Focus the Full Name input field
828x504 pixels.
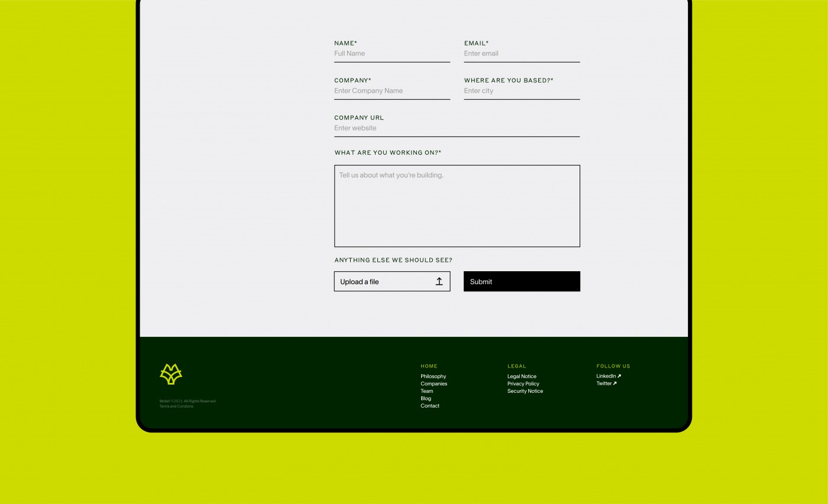[392, 54]
